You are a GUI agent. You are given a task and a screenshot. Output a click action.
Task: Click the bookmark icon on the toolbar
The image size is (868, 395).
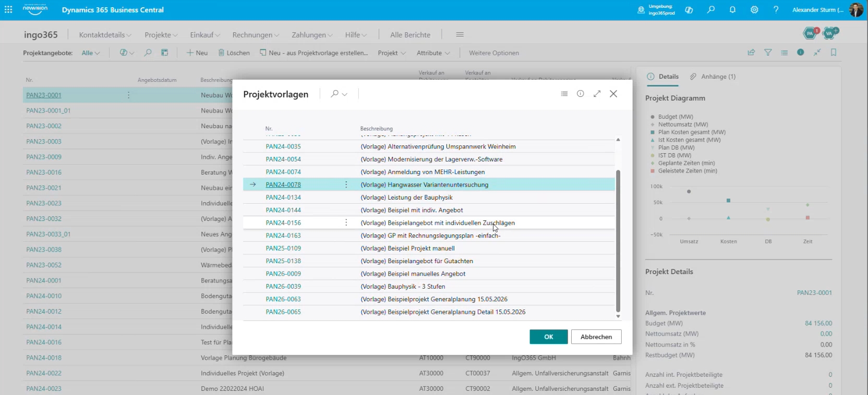[x=834, y=53]
